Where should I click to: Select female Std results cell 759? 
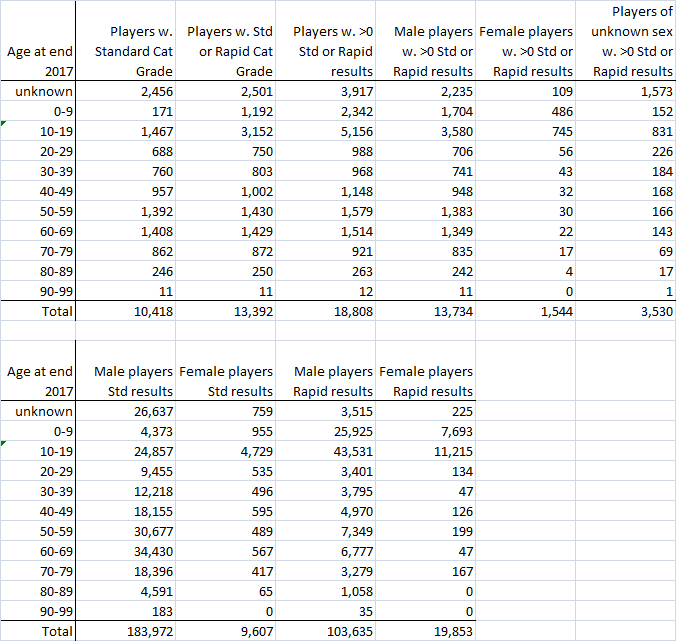coord(225,411)
